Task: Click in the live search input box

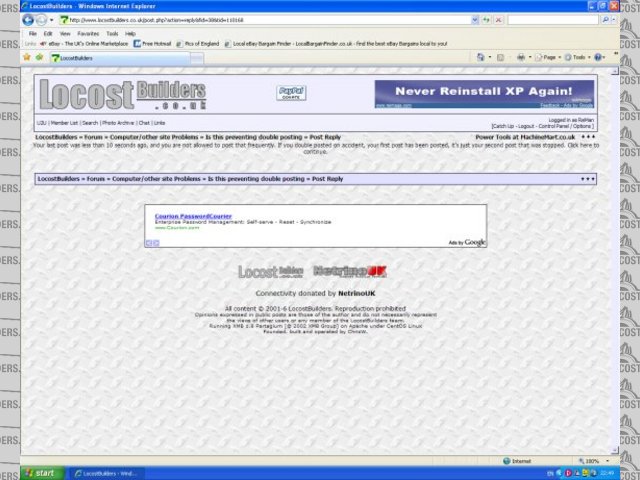Action: tap(550, 20)
